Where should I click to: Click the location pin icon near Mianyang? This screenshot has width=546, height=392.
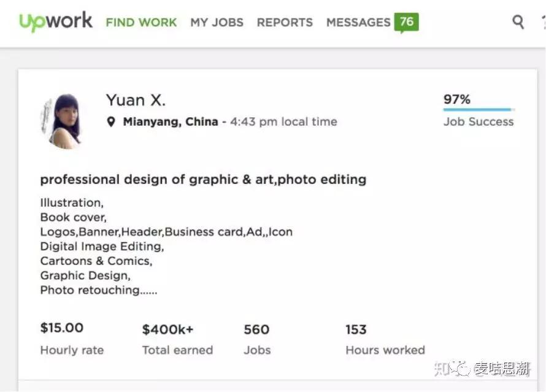pos(111,121)
